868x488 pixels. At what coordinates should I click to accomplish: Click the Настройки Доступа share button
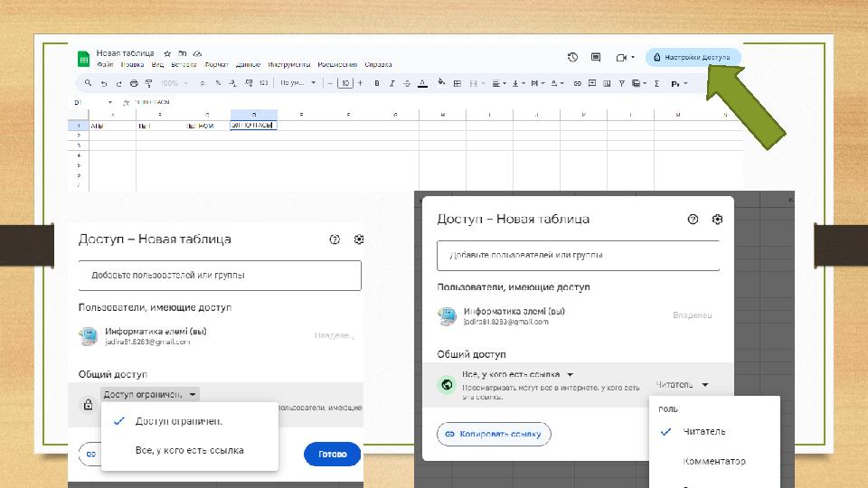pos(693,57)
